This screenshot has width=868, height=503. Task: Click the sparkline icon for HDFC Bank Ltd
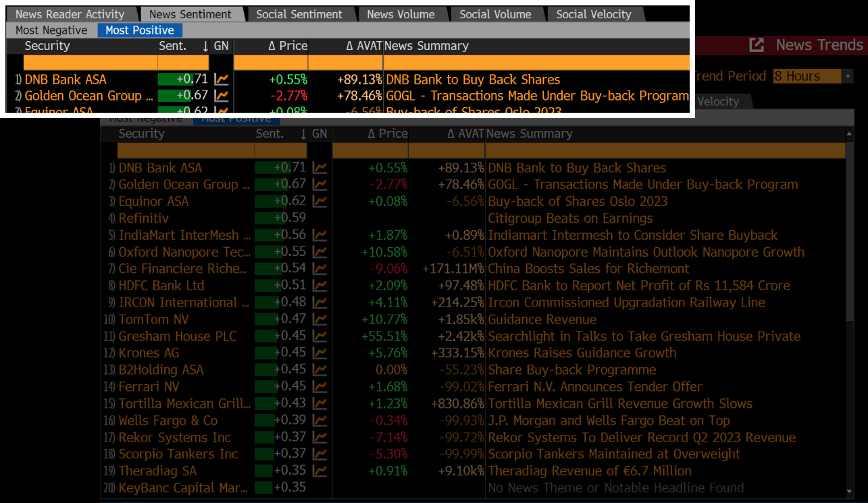point(320,286)
